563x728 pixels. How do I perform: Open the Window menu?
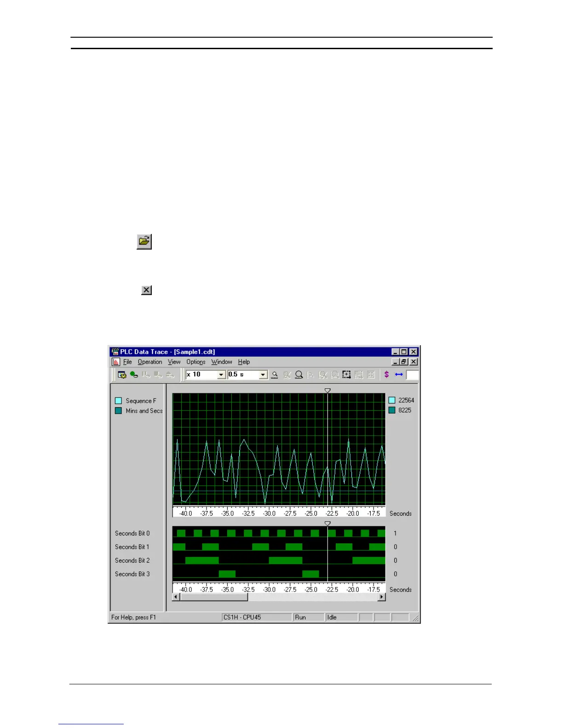pos(222,362)
